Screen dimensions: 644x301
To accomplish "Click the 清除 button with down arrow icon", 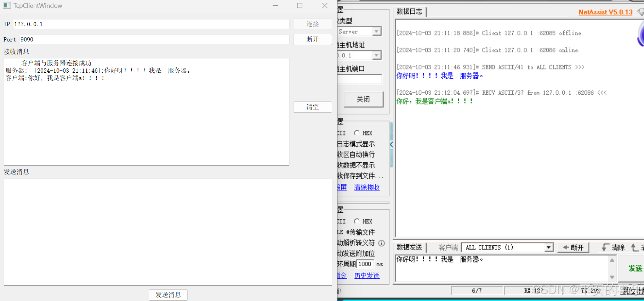I will tap(614, 247).
